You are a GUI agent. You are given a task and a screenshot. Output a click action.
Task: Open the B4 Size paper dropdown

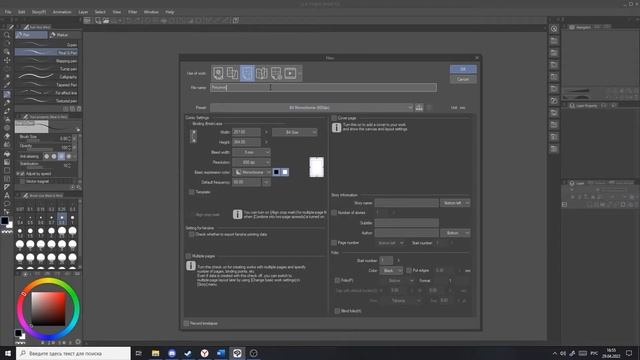pyautogui.click(x=295, y=132)
